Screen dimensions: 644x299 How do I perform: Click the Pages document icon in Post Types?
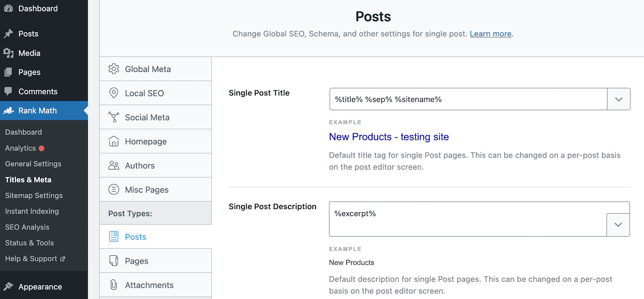pos(114,261)
